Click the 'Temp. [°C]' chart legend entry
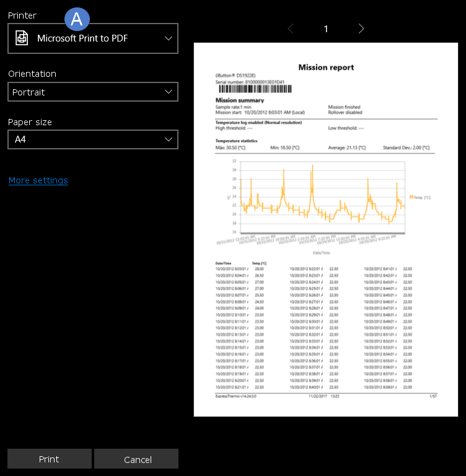Image resolution: width=466 pixels, height=476 pixels. (420, 197)
